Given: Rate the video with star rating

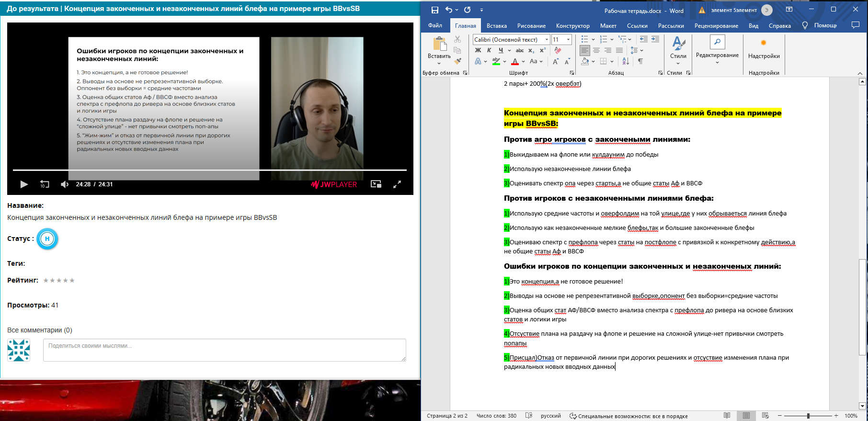Looking at the screenshot, I should click(59, 280).
